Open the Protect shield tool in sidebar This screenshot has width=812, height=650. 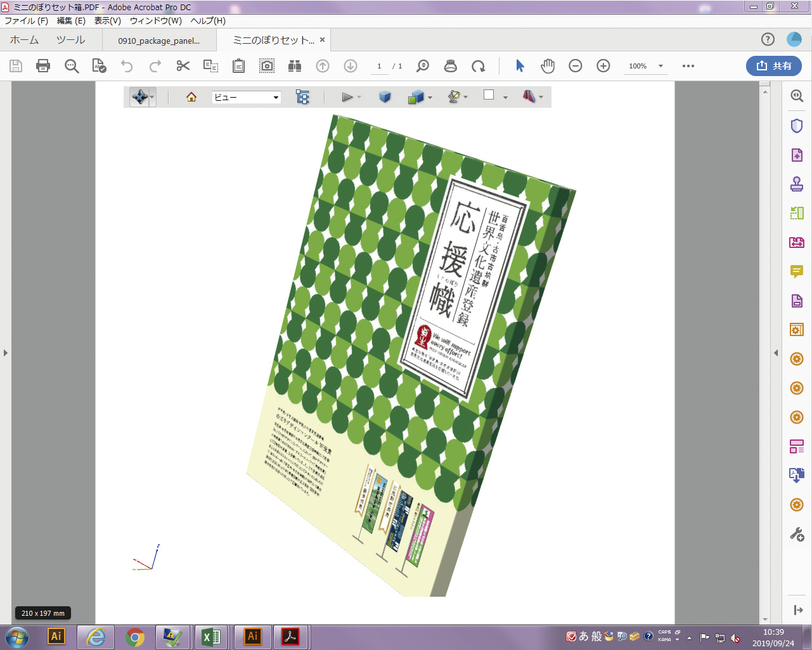[x=797, y=126]
